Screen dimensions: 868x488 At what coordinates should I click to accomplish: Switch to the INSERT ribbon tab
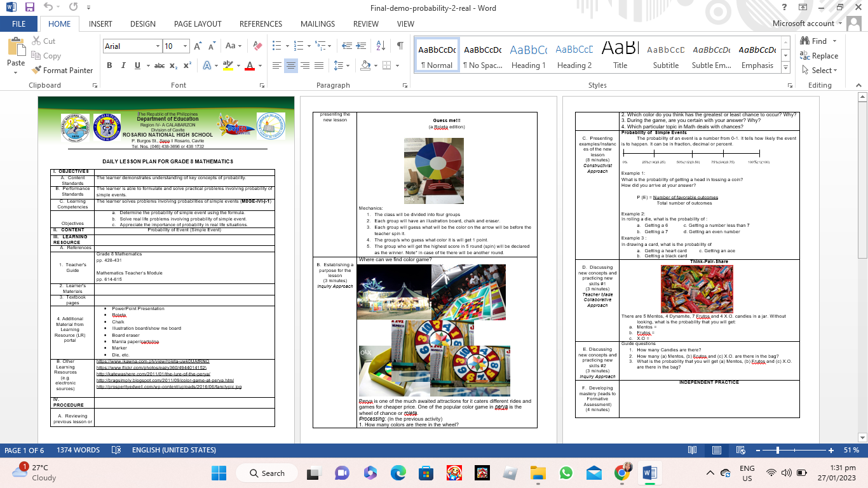pos(100,24)
